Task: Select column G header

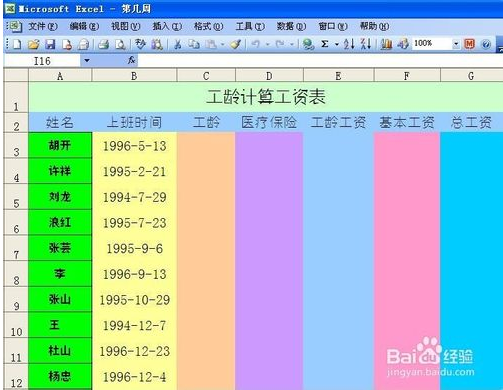Action: [x=471, y=76]
